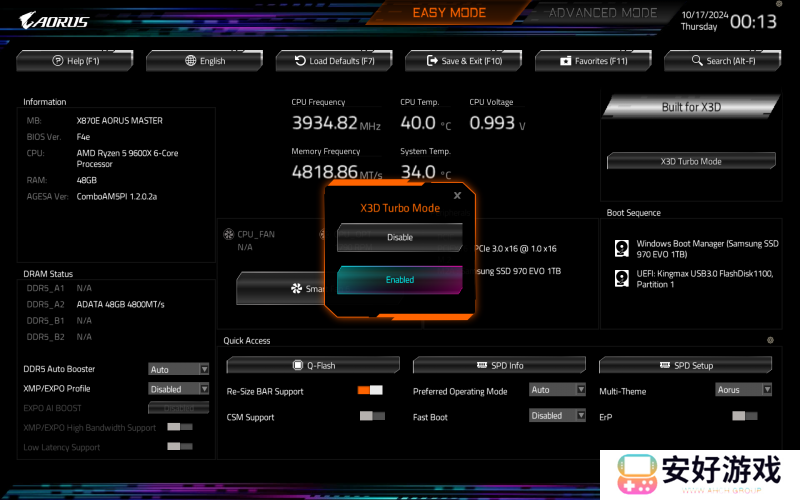This screenshot has width=800, height=500.
Task: Expand the DDR5 Auto Booster dropdown
Action: (179, 369)
